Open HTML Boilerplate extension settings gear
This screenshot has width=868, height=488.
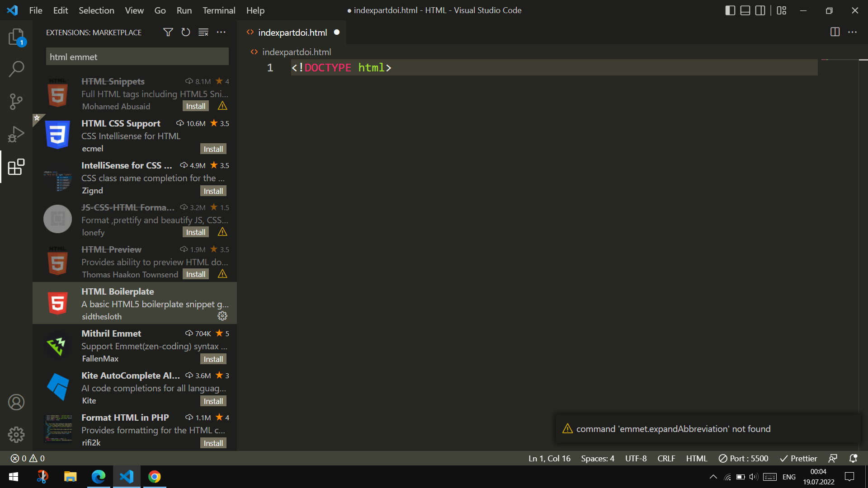click(x=222, y=316)
